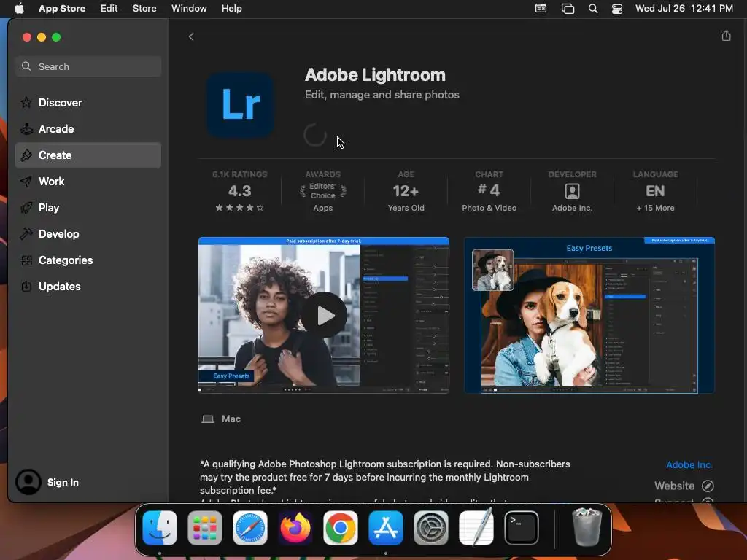Open the Develop section
The height and width of the screenshot is (560, 747).
tap(88, 234)
